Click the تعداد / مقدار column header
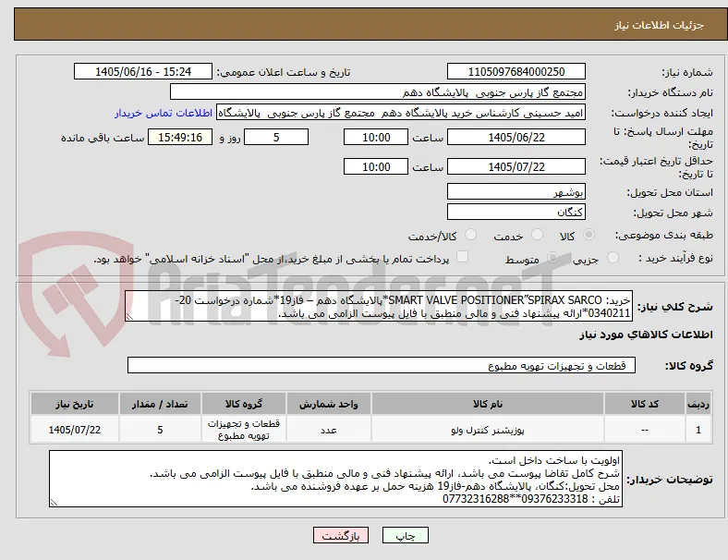728x560 pixels. pyautogui.click(x=160, y=404)
